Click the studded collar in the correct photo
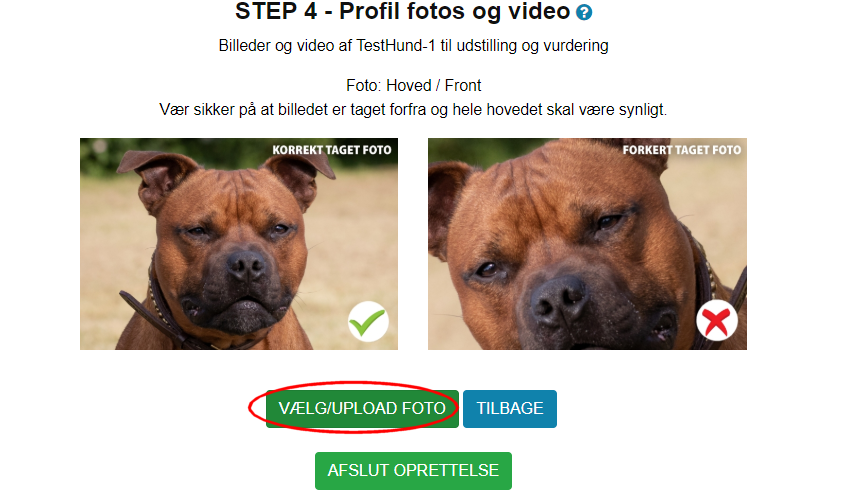Viewport: 844px width, 490px height. [161, 308]
